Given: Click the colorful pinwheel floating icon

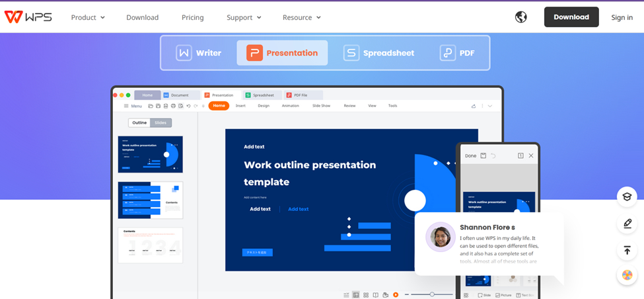Looking at the screenshot, I should click(627, 275).
